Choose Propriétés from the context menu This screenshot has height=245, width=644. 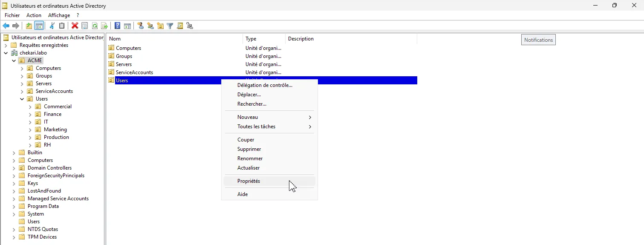[x=248, y=181]
